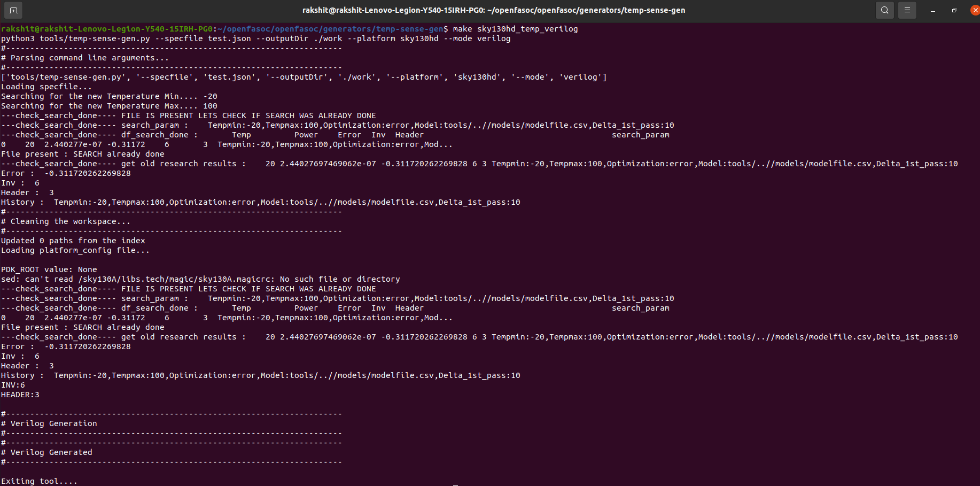
Task: Minimize the terminal window
Action: coord(932,10)
